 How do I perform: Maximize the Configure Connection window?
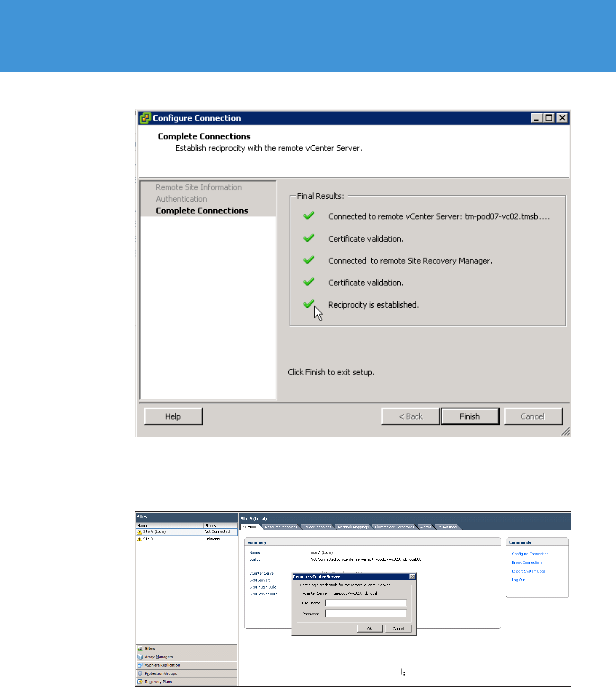click(x=549, y=118)
